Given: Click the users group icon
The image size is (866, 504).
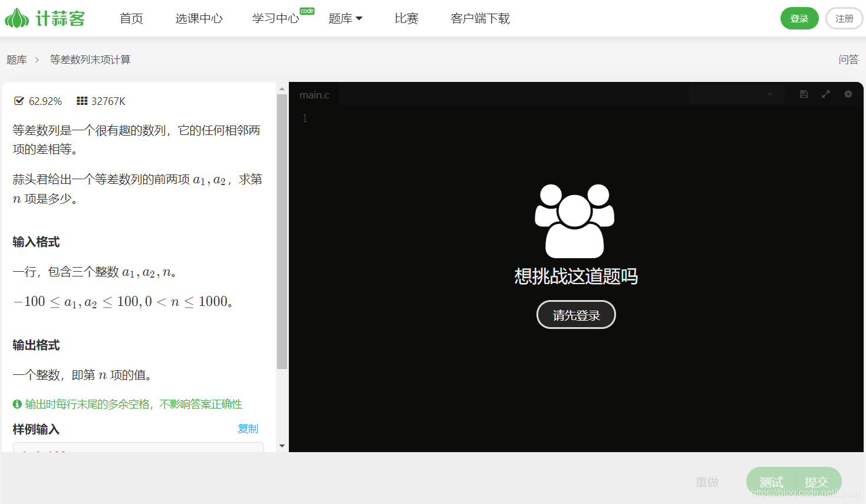Looking at the screenshot, I should pyautogui.click(x=575, y=221).
